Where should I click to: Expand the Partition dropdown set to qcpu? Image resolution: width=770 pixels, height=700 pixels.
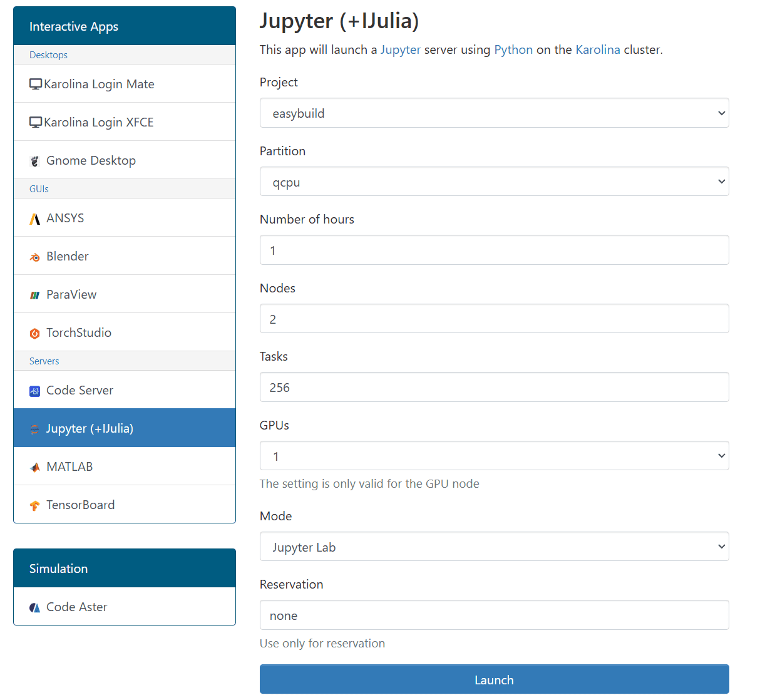click(x=494, y=182)
